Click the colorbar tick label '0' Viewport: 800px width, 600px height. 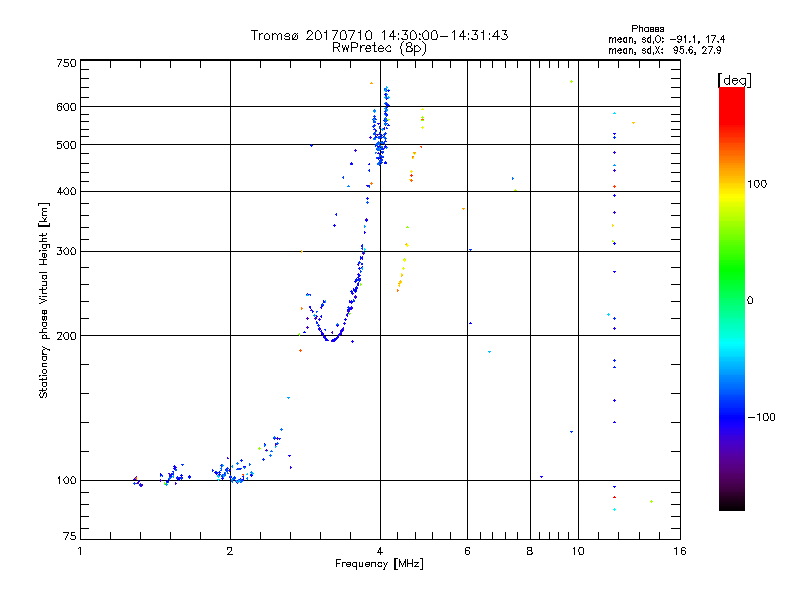[x=750, y=301]
